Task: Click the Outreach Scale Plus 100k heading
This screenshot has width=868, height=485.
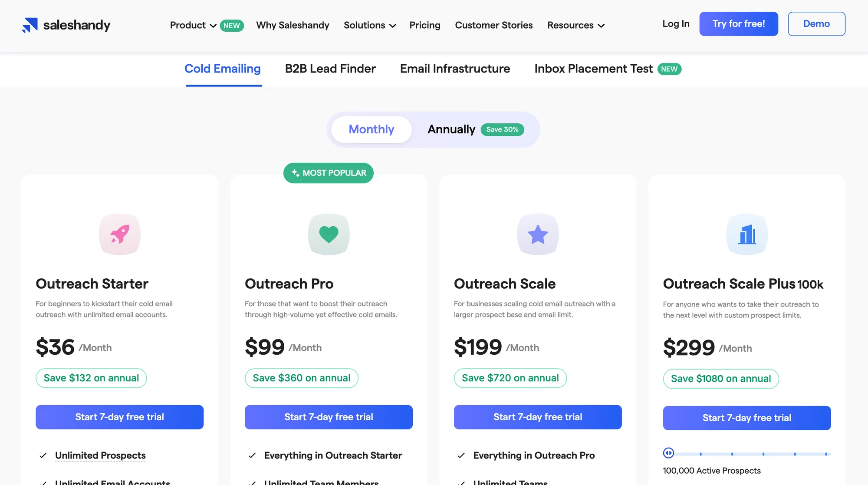Action: coord(743,284)
